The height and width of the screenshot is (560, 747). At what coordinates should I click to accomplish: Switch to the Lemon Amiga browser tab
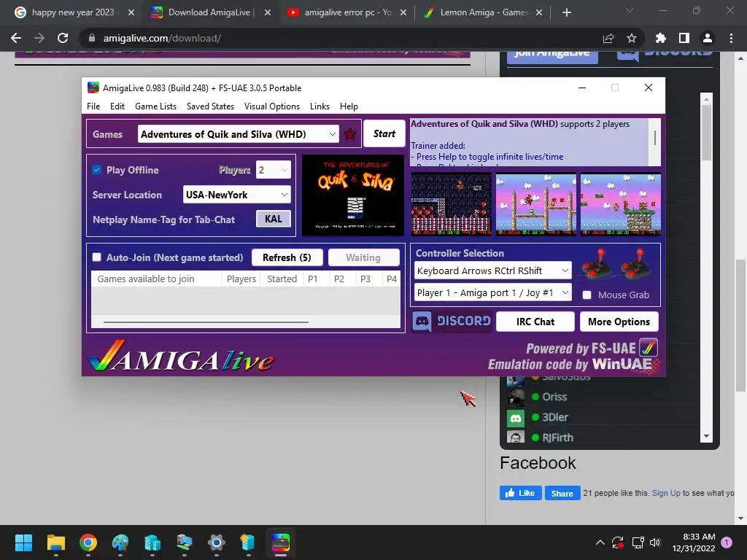click(x=483, y=12)
